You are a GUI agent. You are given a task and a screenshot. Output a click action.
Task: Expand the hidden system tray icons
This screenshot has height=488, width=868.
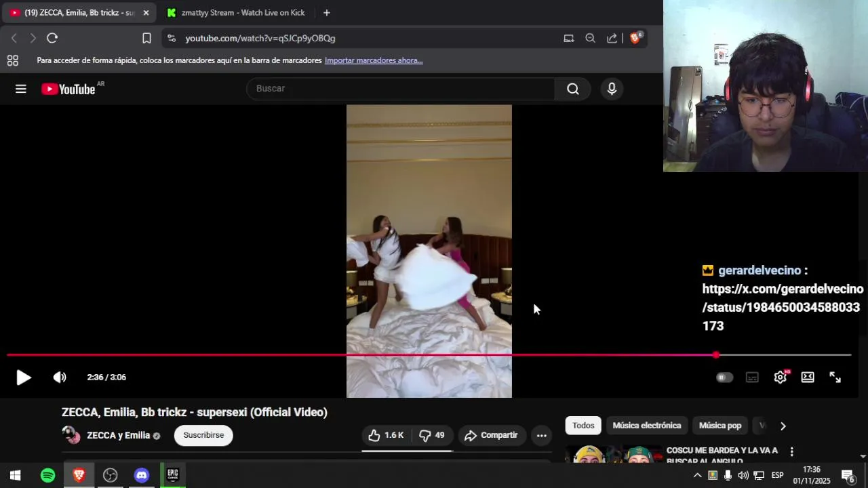[x=696, y=475]
